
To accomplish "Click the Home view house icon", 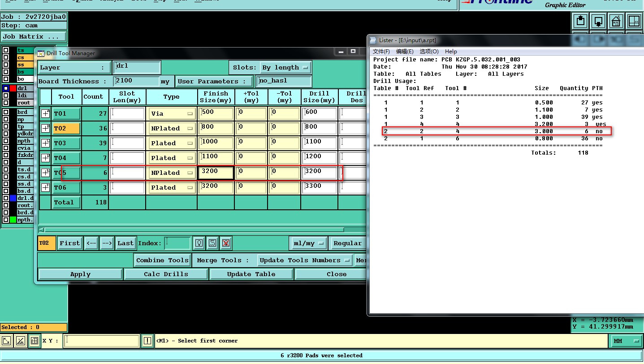I will click(616, 21).
